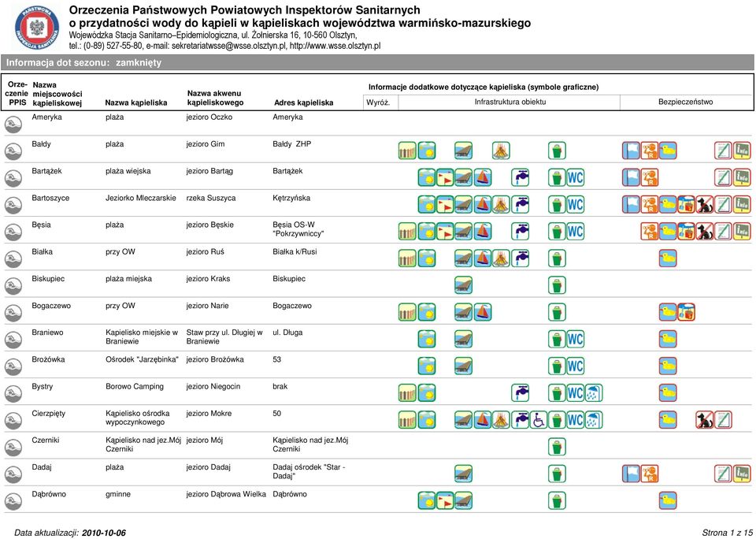The height and width of the screenshot is (539, 756).
Task: Click the 'Informacja dot sezonu: zamknięty' bar
Action: [x=377, y=62]
